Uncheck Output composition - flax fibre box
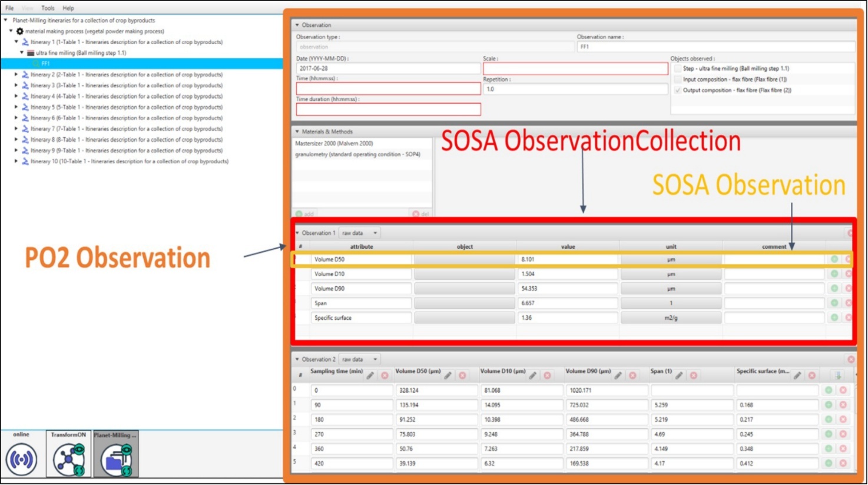Screen dimensions: 868x485 [x=678, y=91]
